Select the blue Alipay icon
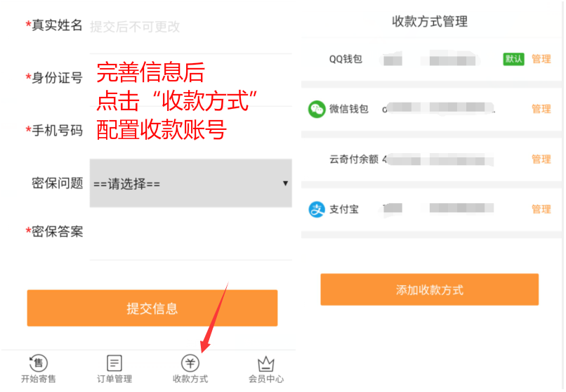Viewport: 566px width, 392px height. pos(317,209)
